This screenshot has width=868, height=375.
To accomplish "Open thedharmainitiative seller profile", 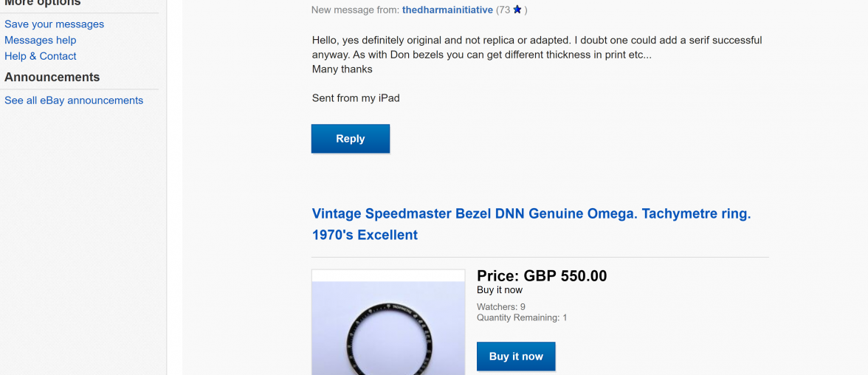I will (447, 10).
